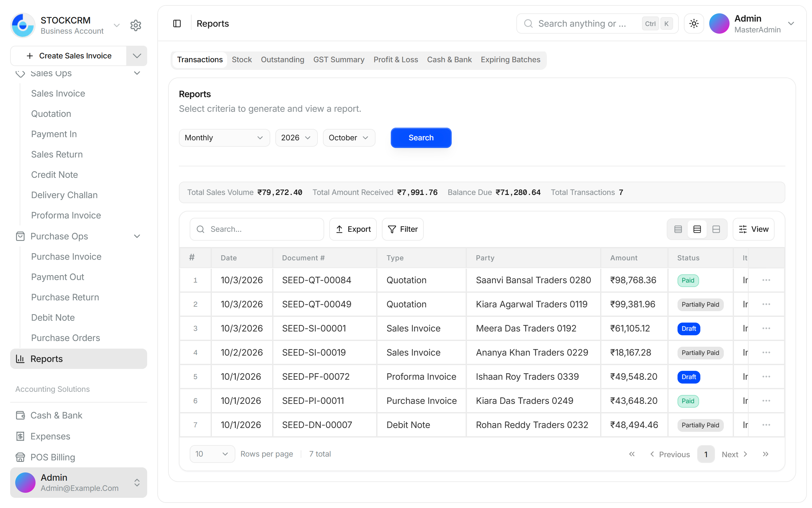Go to last page double-chevron
This screenshot has width=812, height=508.
coord(765,454)
